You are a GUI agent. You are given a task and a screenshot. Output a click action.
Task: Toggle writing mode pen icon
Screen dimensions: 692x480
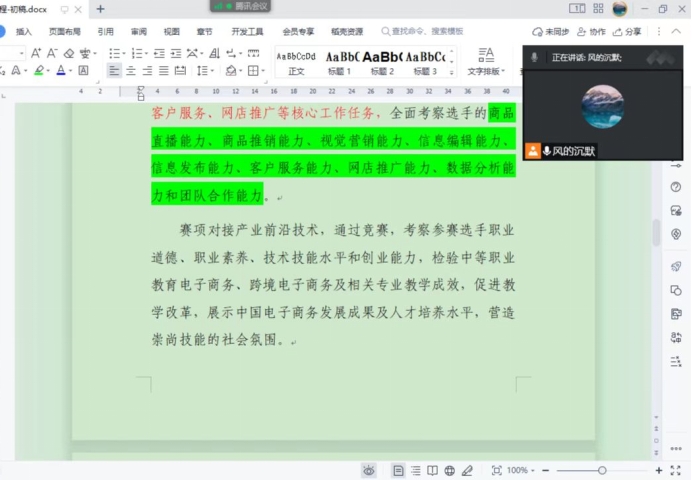[x=467, y=471]
